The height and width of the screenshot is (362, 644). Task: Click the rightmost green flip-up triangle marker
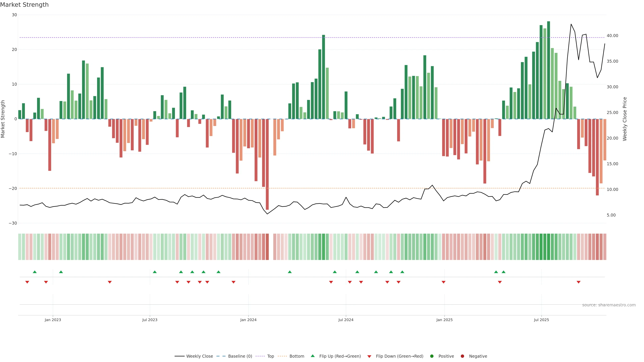pos(503,272)
